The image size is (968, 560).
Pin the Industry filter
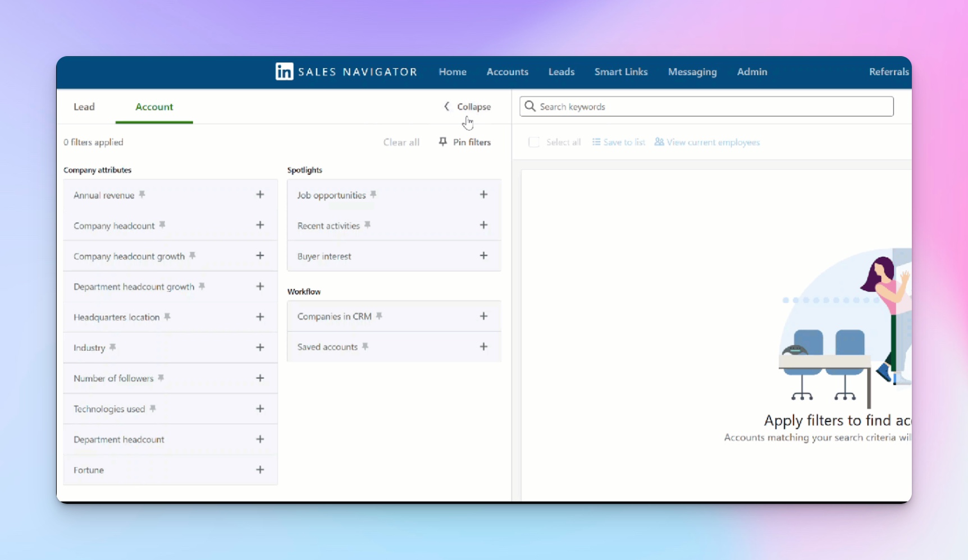click(x=113, y=347)
